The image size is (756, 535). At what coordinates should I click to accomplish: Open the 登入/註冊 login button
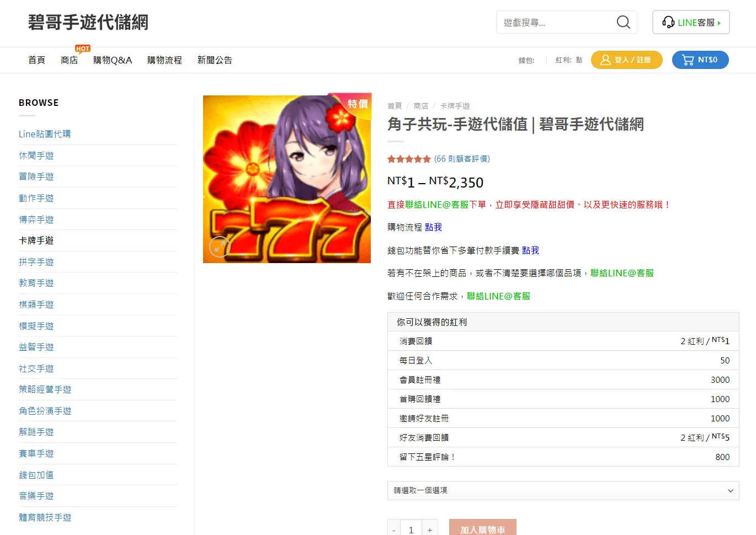pyautogui.click(x=626, y=60)
